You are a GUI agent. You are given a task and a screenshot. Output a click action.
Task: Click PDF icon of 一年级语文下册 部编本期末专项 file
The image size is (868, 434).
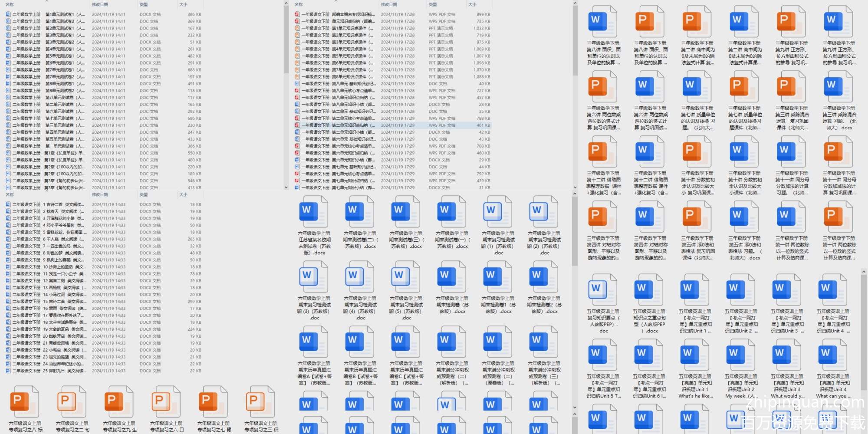coord(297,14)
